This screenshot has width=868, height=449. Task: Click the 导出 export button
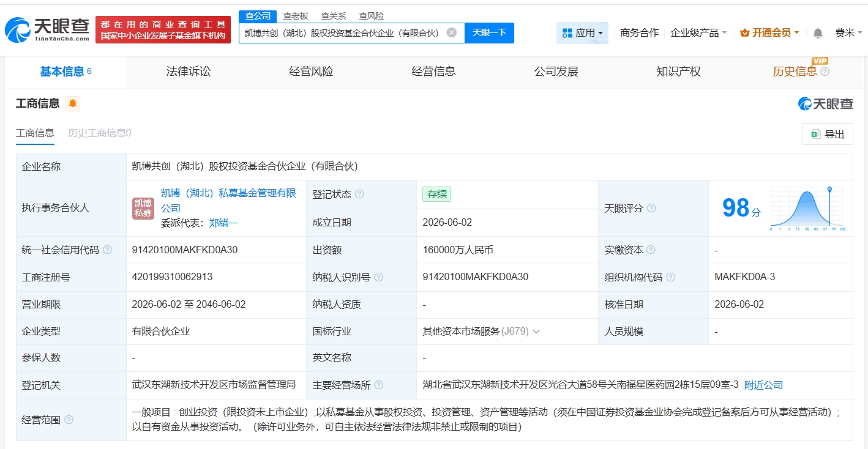click(x=827, y=134)
